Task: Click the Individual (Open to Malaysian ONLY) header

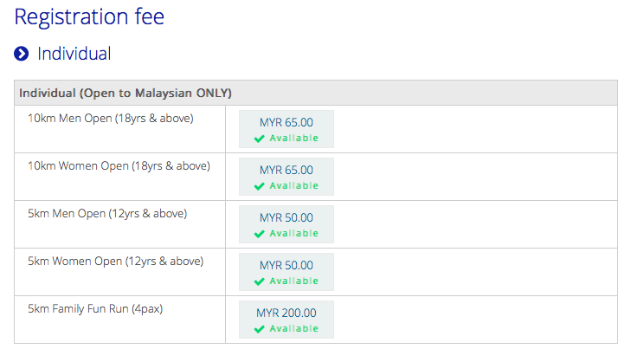Action: coord(126,93)
